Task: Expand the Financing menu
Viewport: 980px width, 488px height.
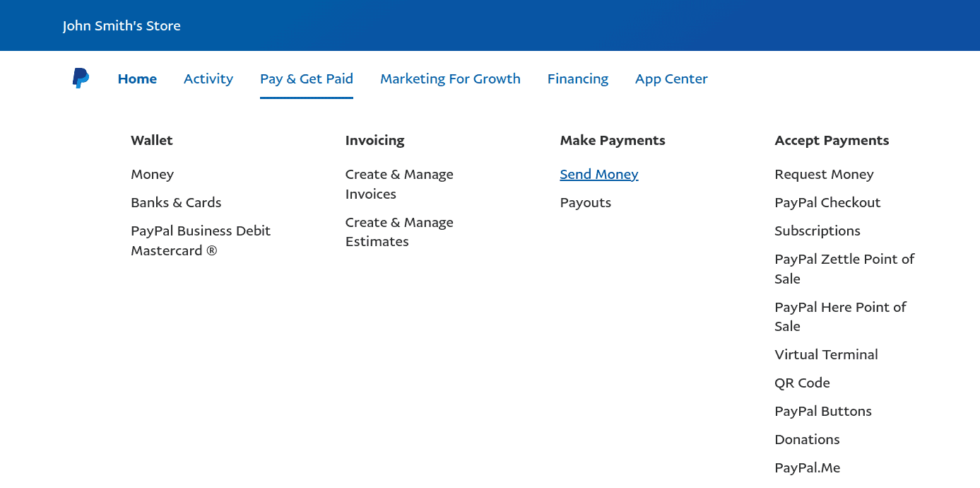Action: click(x=578, y=79)
